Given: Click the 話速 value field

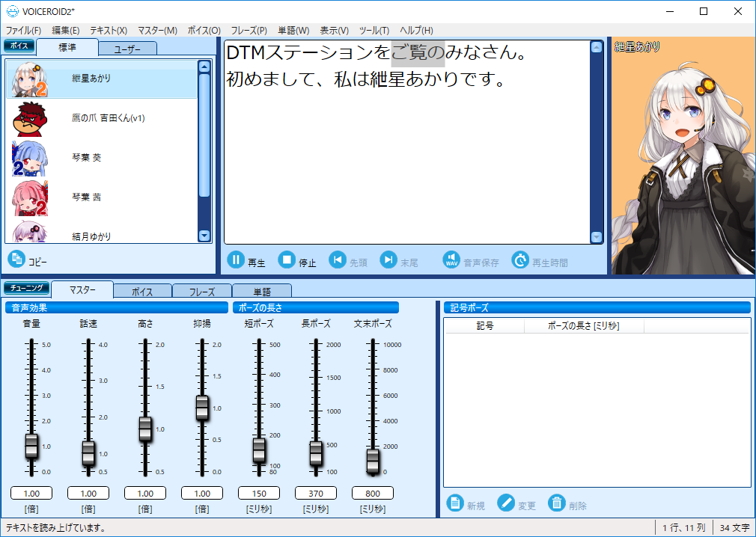Looking at the screenshot, I should [x=88, y=493].
